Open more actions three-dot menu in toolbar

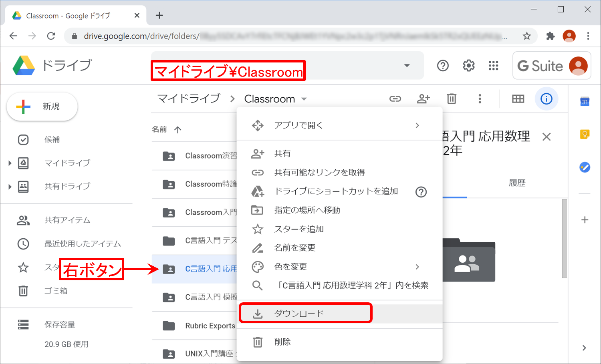click(x=480, y=99)
